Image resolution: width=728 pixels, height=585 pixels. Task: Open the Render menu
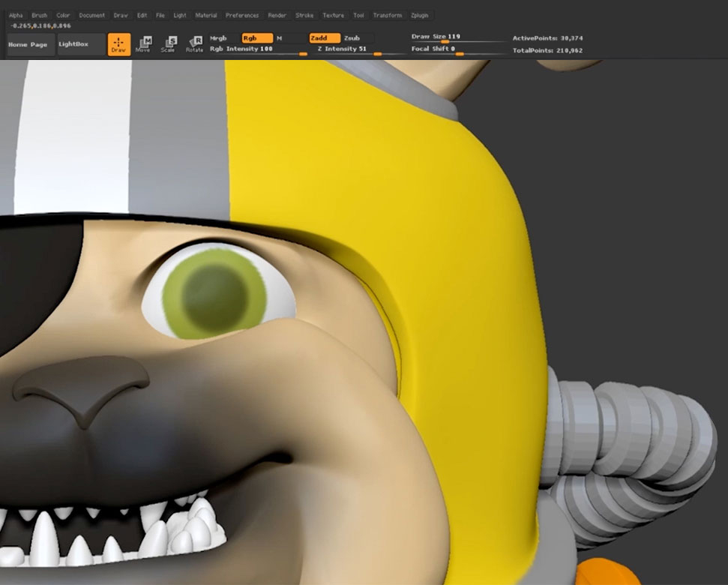(277, 15)
